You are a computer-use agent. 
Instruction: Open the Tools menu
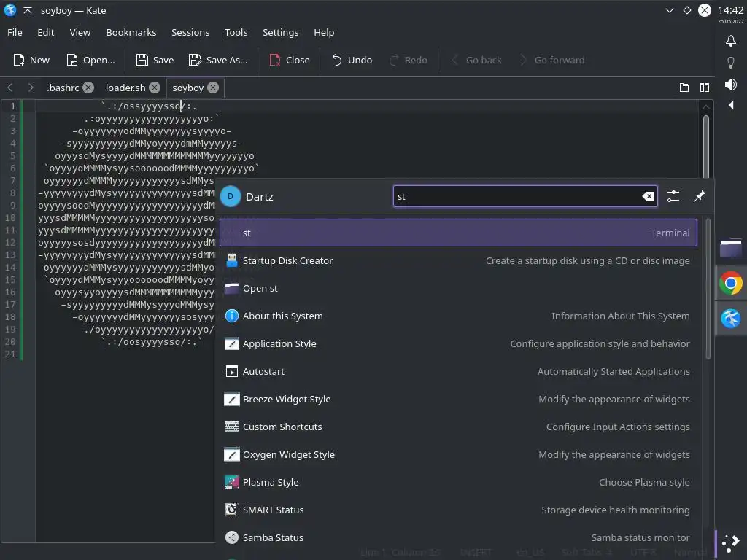coord(236,32)
